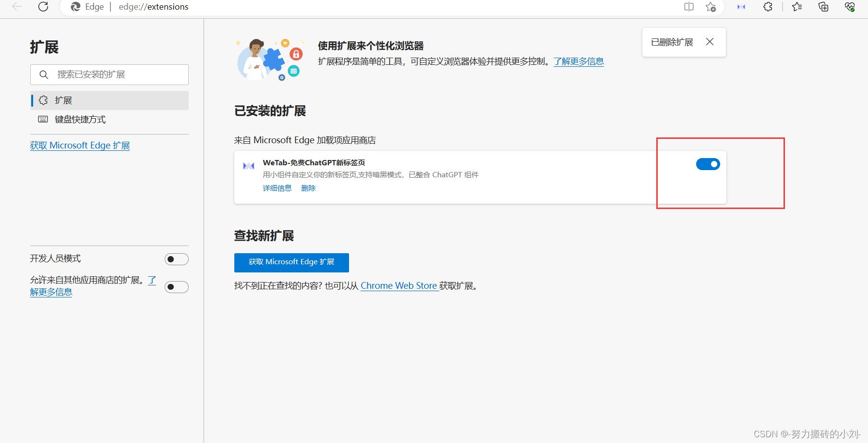
Task: Toggle 允许来自其他应用商店的扩展 switch
Action: pyautogui.click(x=177, y=287)
